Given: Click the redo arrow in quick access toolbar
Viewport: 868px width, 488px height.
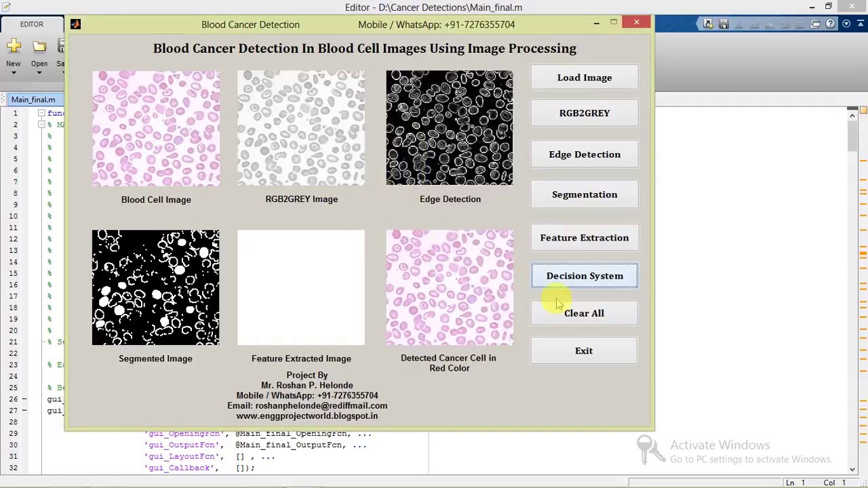Looking at the screenshot, I should (800, 24).
